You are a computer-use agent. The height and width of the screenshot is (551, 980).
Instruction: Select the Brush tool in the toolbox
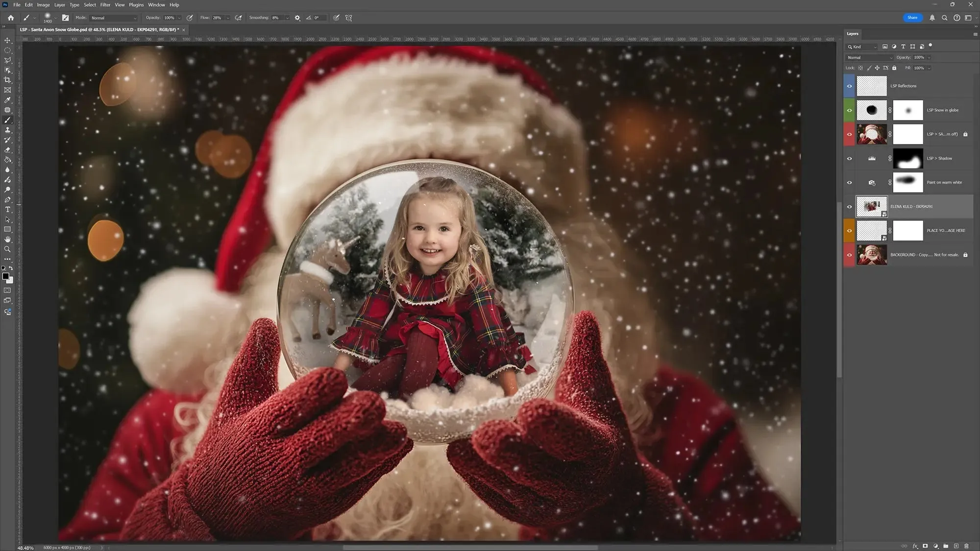click(x=7, y=120)
